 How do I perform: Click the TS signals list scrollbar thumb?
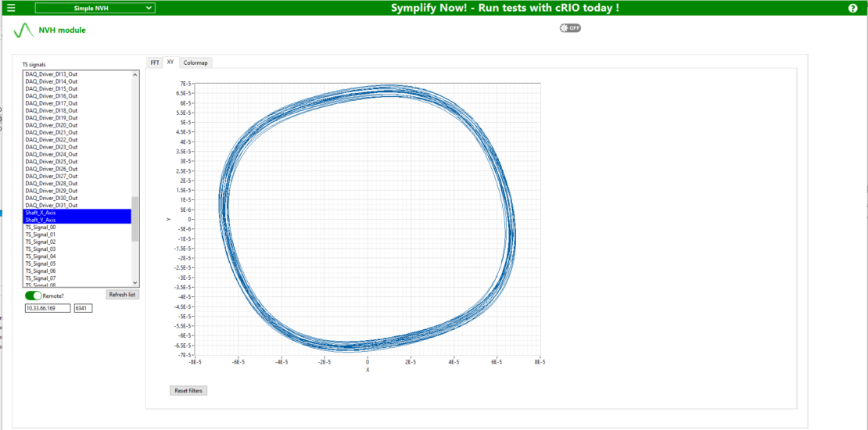(x=135, y=219)
